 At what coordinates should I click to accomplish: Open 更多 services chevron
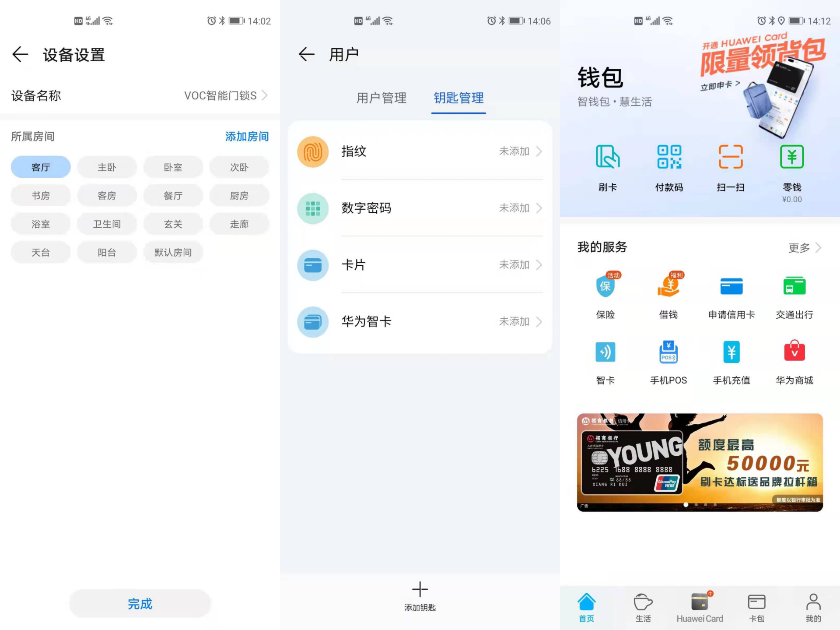818,248
